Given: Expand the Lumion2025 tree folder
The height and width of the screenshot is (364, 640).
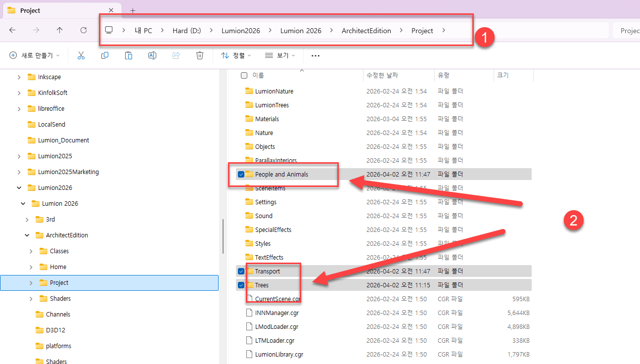Looking at the screenshot, I should click(19, 156).
